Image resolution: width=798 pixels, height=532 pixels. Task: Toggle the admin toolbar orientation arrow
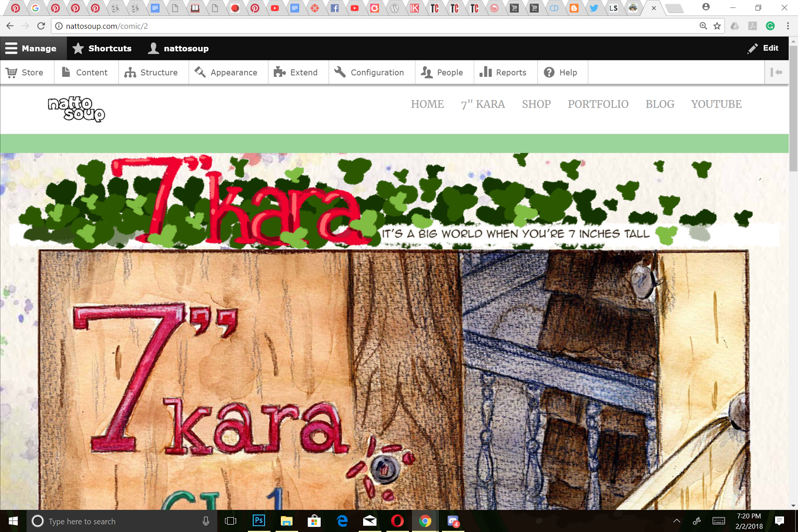point(776,72)
